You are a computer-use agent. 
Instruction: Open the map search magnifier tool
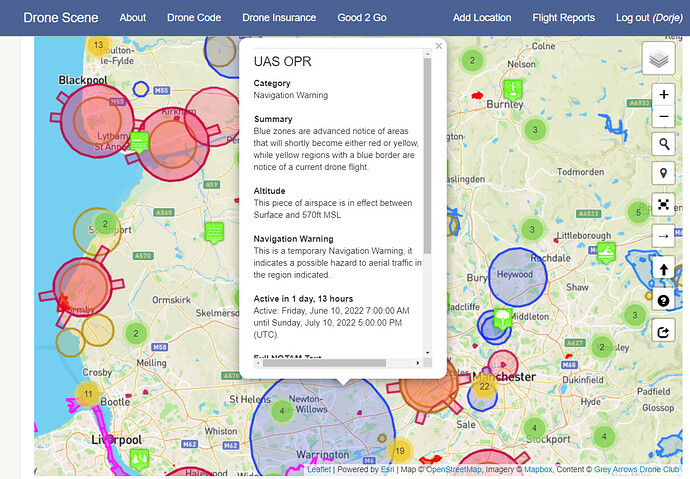click(x=663, y=143)
